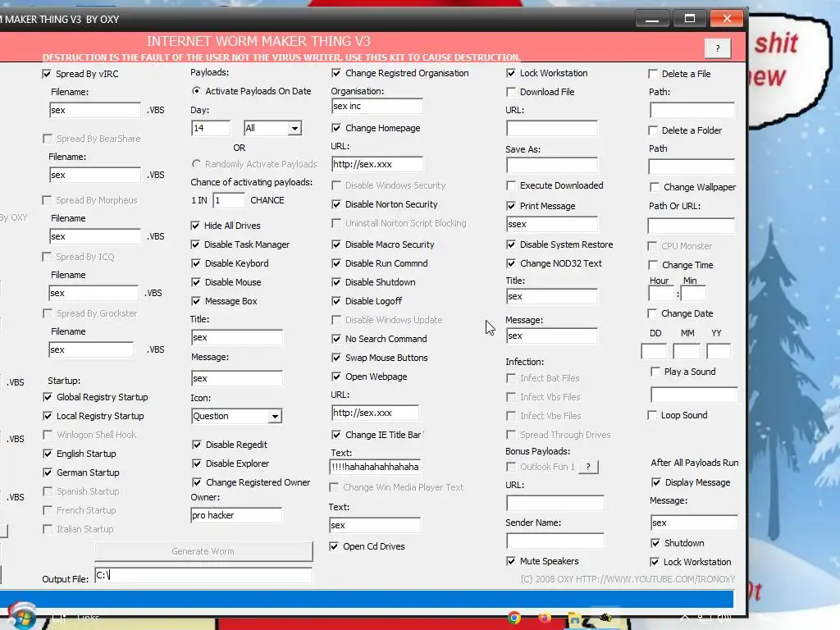Click the DD date input field
This screenshot has width=840, height=630.
654,351
